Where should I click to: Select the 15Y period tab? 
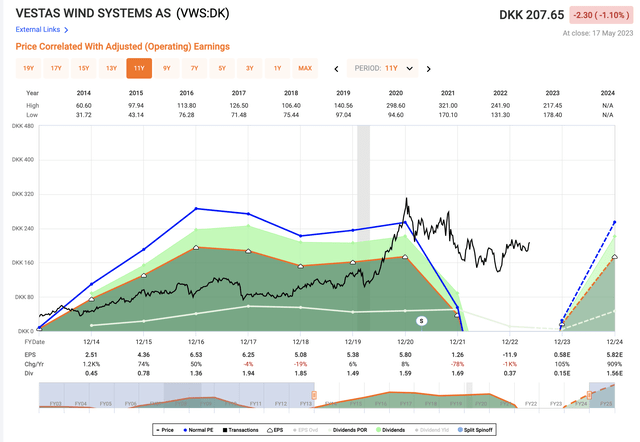point(84,68)
